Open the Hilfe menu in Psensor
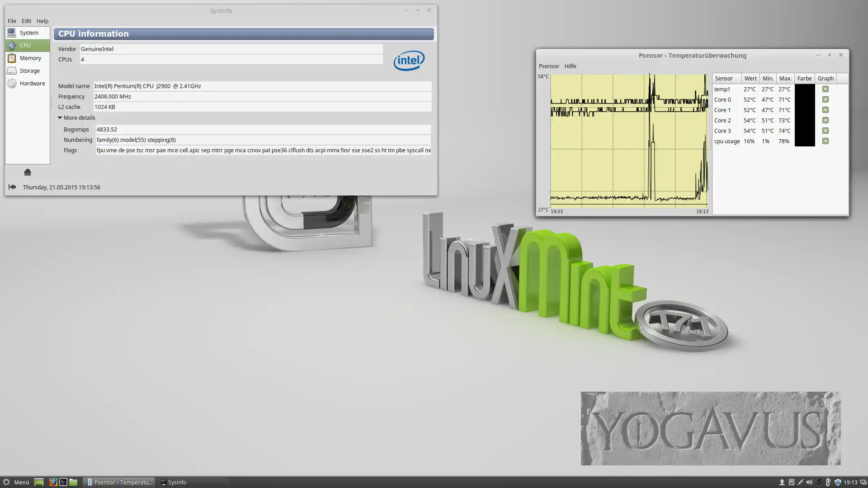 pos(570,66)
